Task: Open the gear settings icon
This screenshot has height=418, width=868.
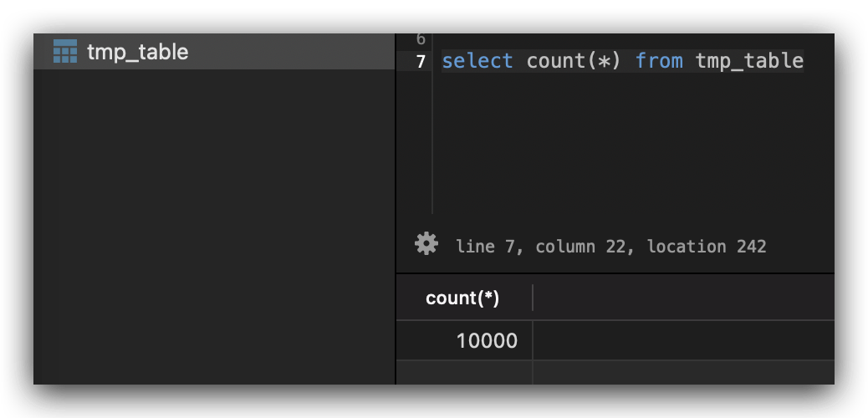Action: pos(426,244)
